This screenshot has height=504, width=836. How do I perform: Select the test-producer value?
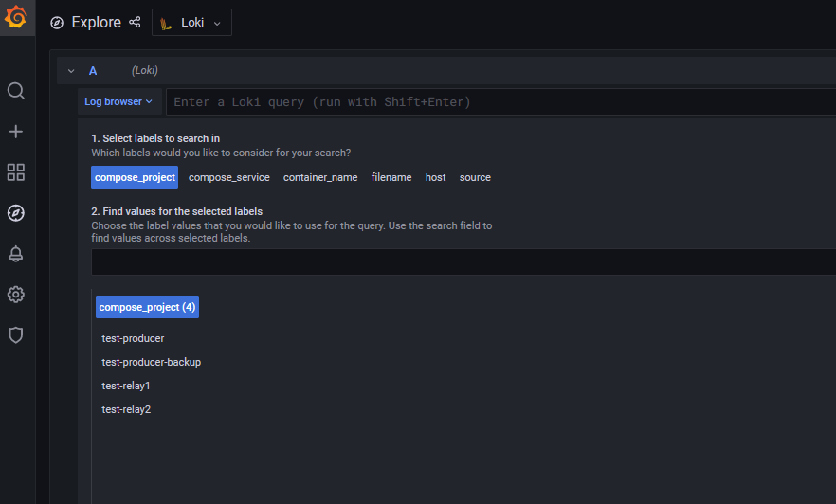pos(133,338)
